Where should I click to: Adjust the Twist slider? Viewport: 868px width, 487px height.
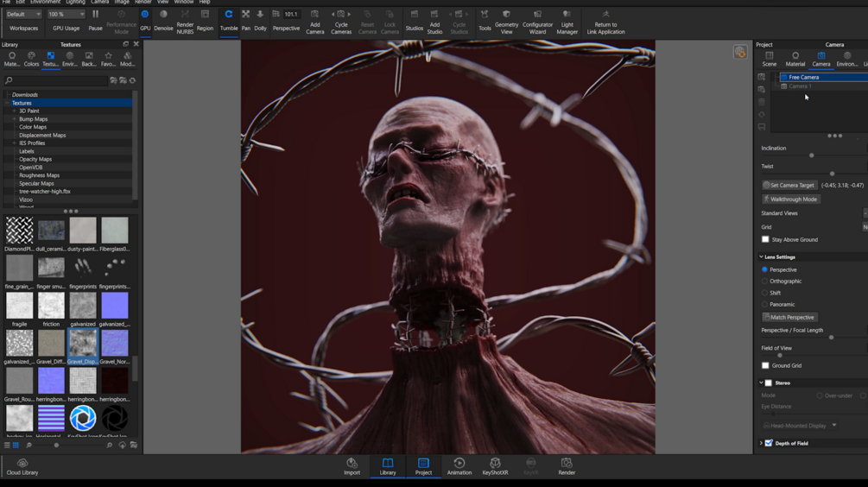tap(832, 174)
